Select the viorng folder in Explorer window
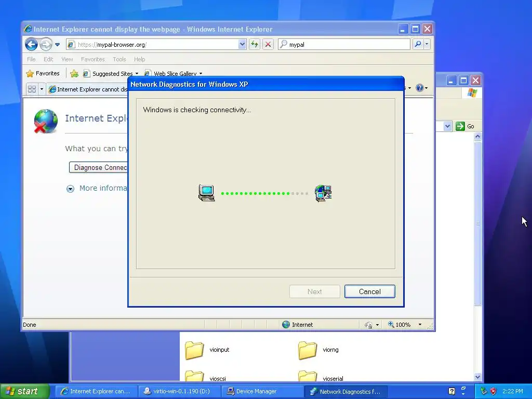 coord(318,350)
